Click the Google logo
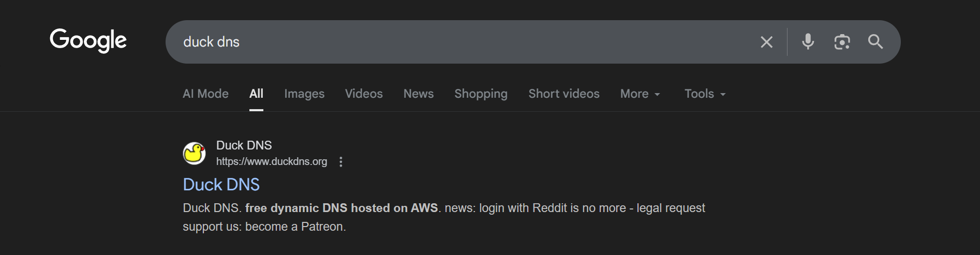The width and height of the screenshot is (980, 255). pos(88,40)
